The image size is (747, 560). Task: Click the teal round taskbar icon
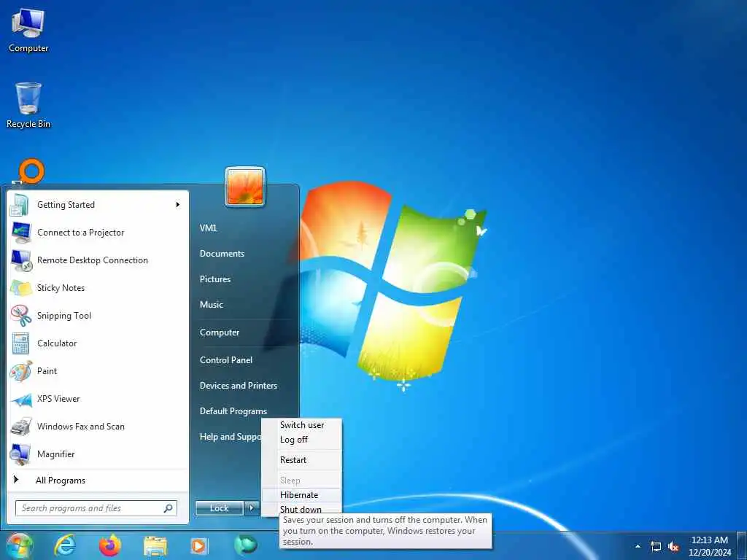246,545
